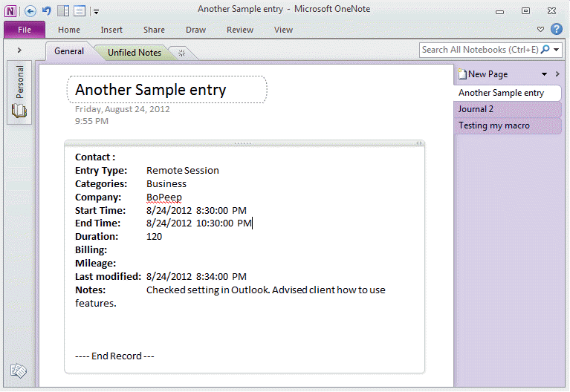Open the Review ribbon tab
570x392 pixels.
240,30
